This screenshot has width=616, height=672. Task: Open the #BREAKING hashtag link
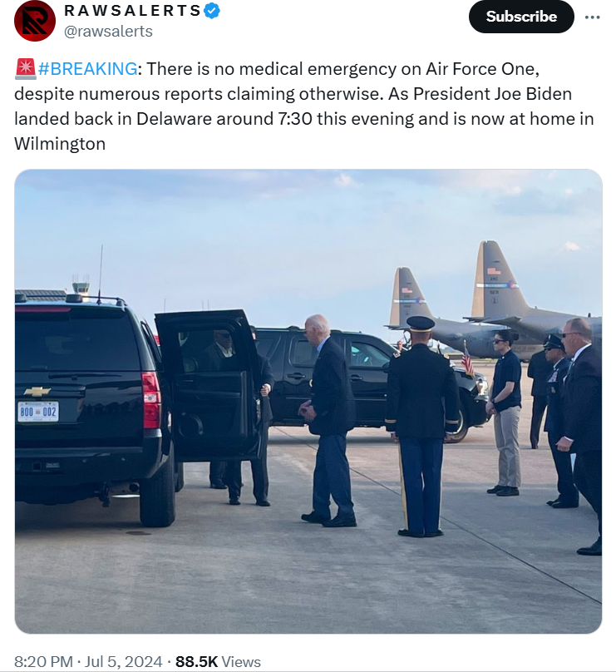tap(88, 69)
